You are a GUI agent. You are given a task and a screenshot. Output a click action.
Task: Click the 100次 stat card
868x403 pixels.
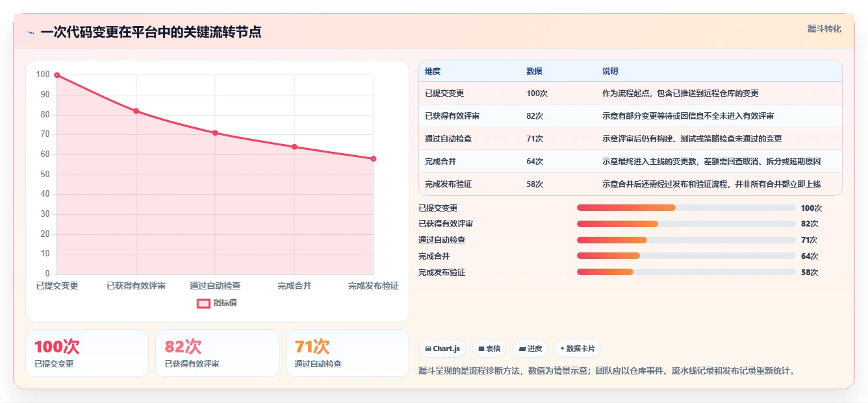click(x=87, y=353)
